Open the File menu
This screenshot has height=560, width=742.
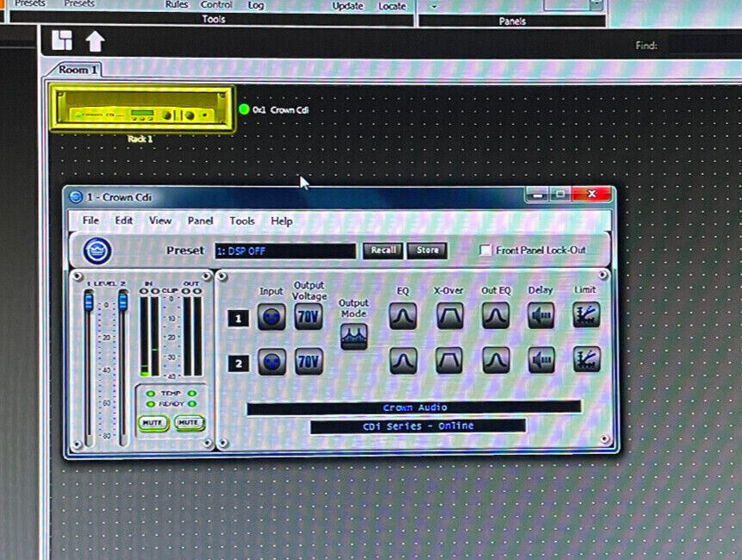click(90, 221)
